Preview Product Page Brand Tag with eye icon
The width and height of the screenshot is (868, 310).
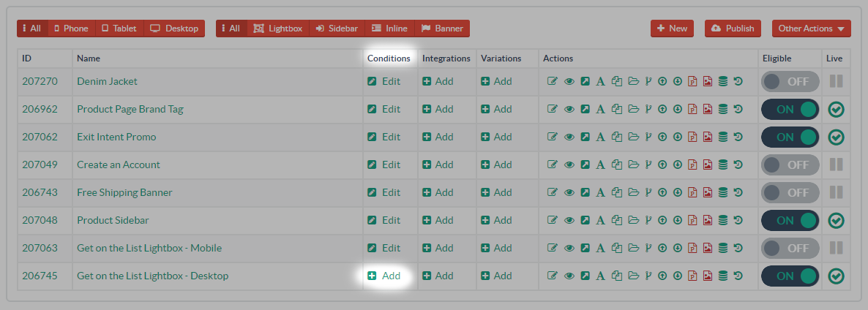(x=569, y=109)
